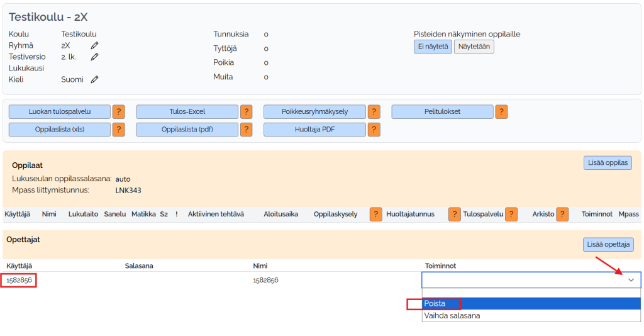Click teacher username 1582856 in Käyttäjä column

click(19, 280)
